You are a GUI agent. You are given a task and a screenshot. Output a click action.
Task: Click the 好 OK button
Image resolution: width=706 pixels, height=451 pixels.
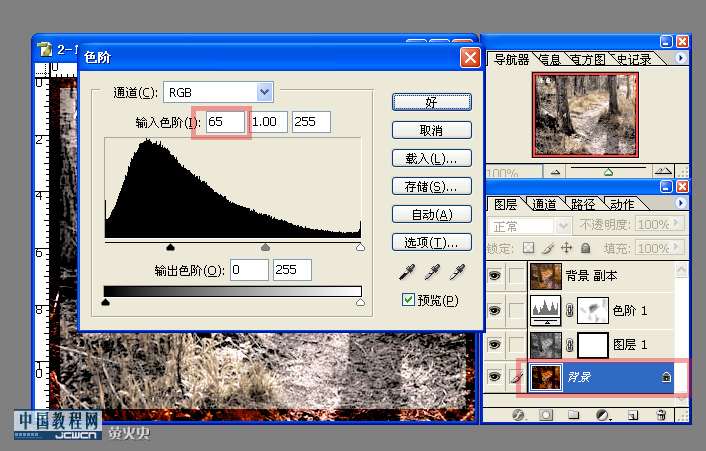pyautogui.click(x=432, y=102)
